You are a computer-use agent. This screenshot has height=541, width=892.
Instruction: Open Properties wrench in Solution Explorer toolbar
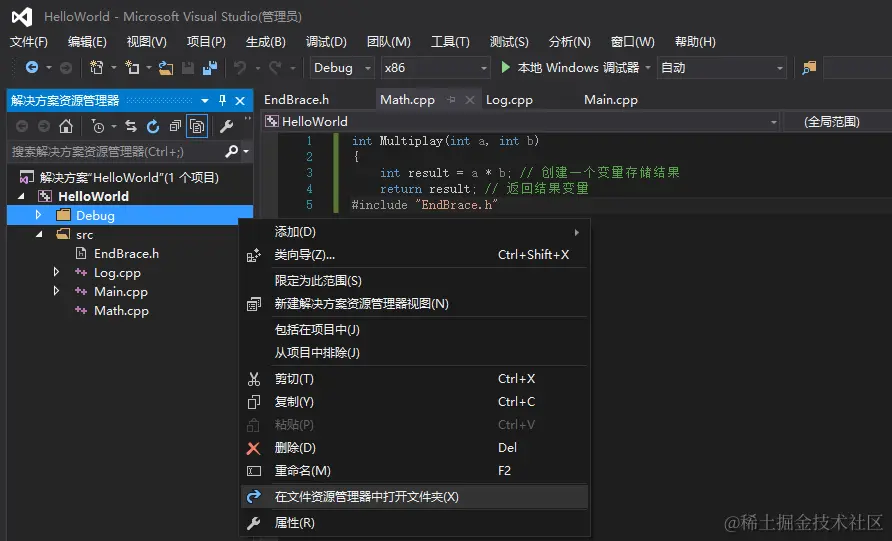pos(226,126)
